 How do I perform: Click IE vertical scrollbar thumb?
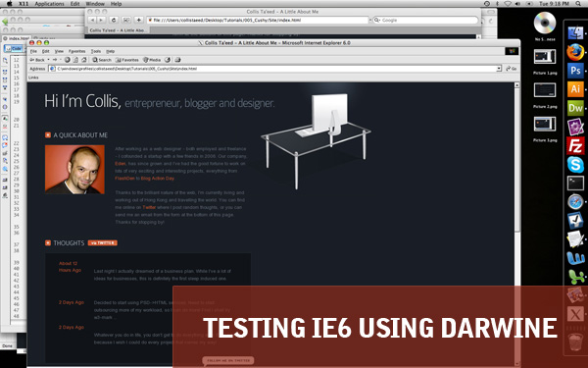click(516, 160)
